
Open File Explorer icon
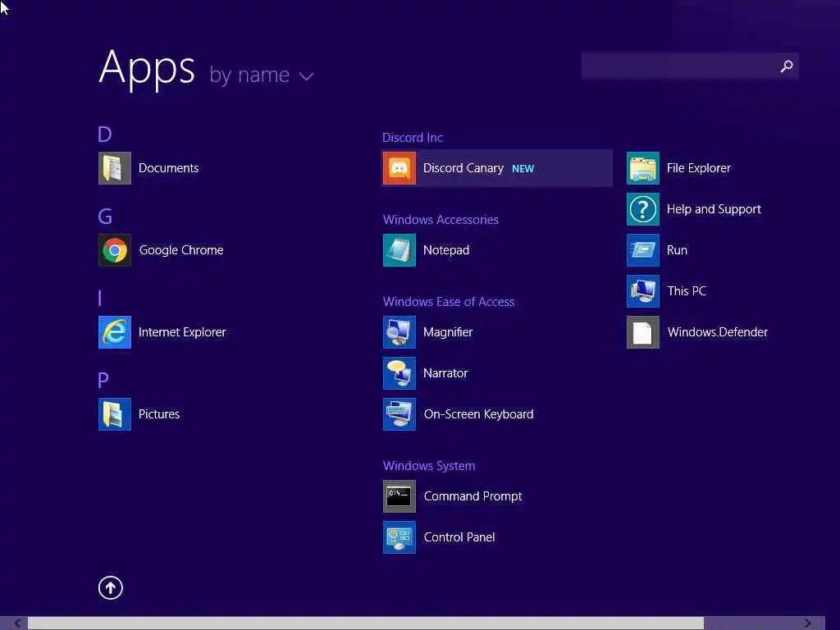tap(643, 168)
